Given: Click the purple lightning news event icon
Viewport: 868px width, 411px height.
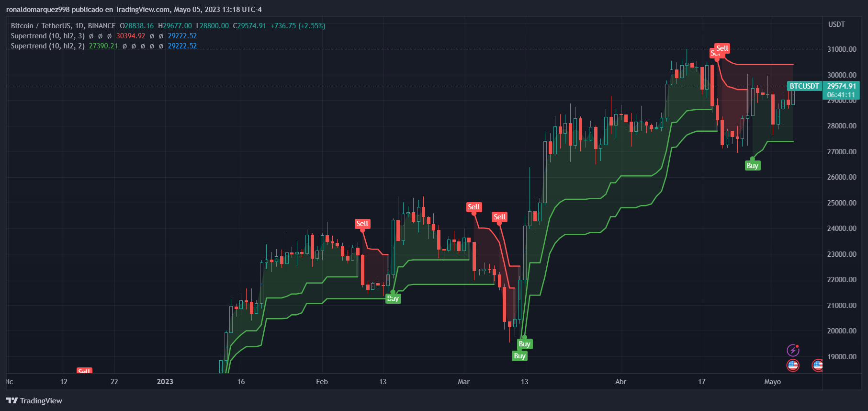Looking at the screenshot, I should (793, 350).
